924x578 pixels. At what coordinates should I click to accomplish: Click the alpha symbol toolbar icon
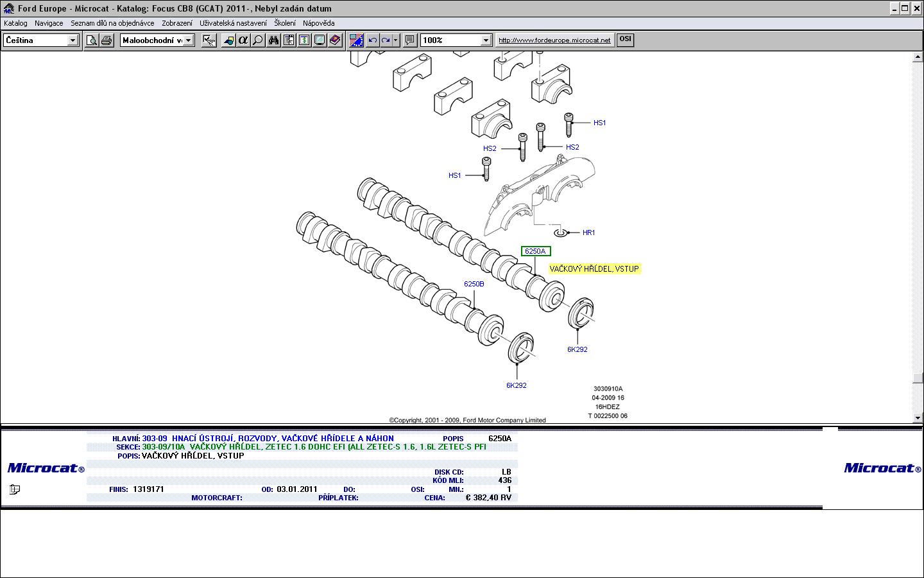(243, 40)
